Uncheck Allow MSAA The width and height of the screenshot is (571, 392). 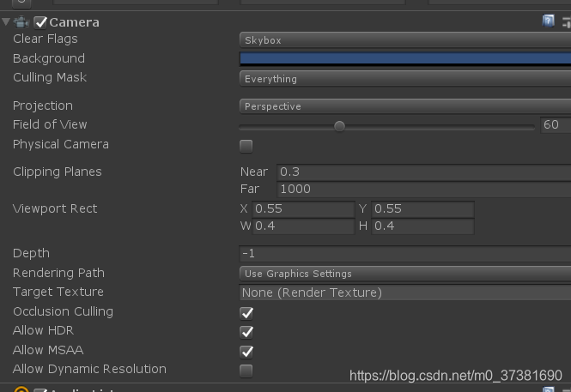pyautogui.click(x=246, y=352)
